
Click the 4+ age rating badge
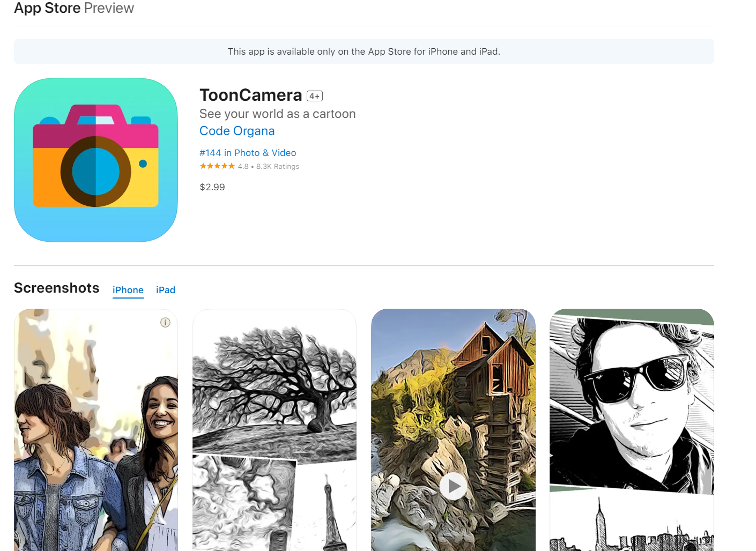pos(314,95)
